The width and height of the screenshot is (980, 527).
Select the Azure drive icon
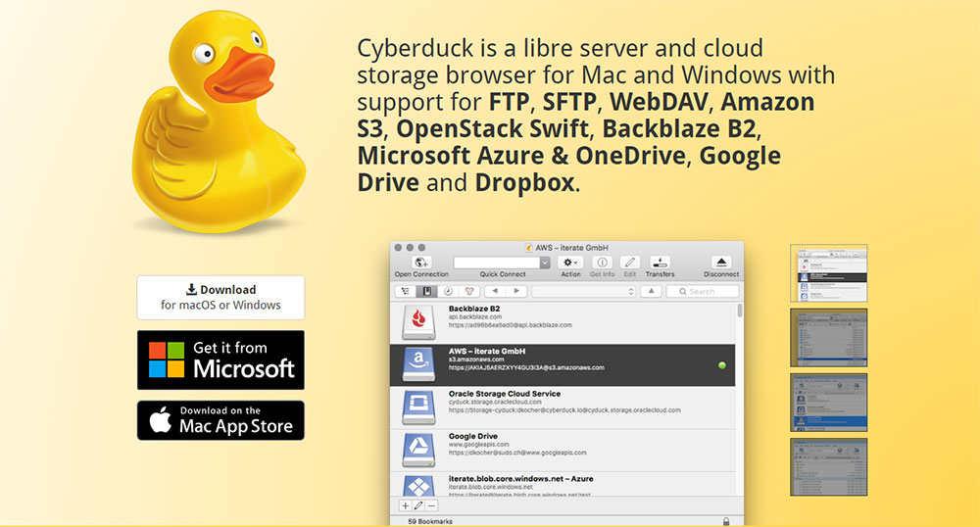418,485
